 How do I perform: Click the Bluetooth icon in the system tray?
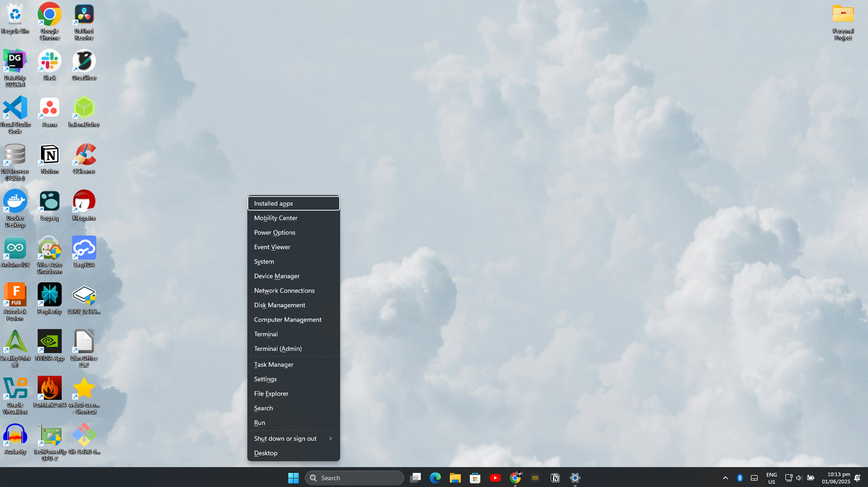(x=740, y=478)
